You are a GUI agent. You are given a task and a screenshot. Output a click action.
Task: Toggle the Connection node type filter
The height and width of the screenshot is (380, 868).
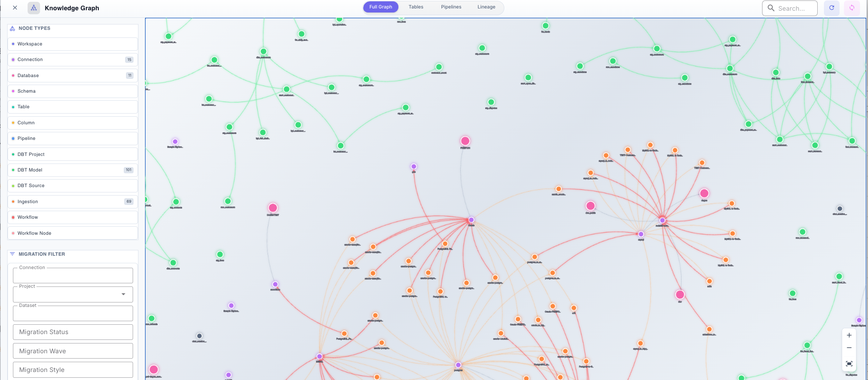[x=73, y=60]
